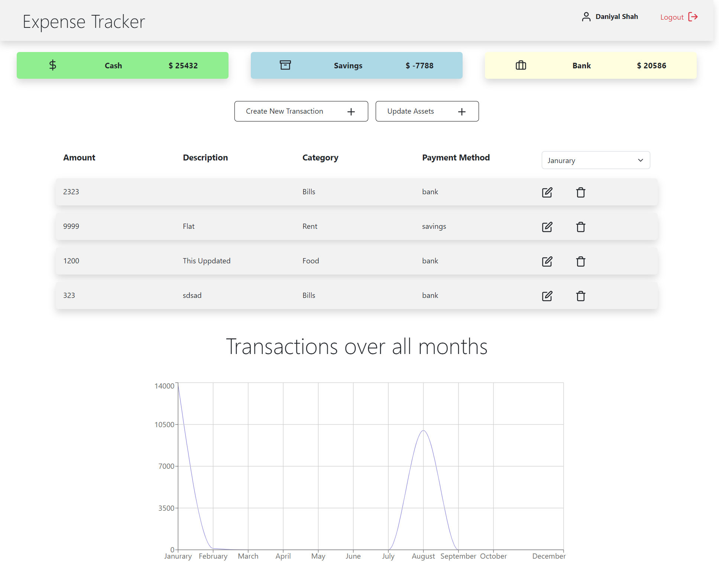Edit the This Uppdated food transaction
Viewport: 719px width, 588px height.
547,261
